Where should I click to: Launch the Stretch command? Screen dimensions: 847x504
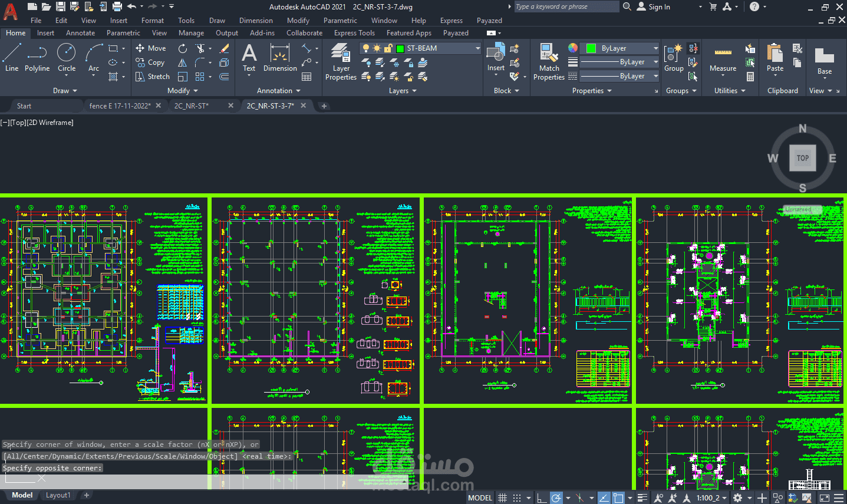coord(153,77)
